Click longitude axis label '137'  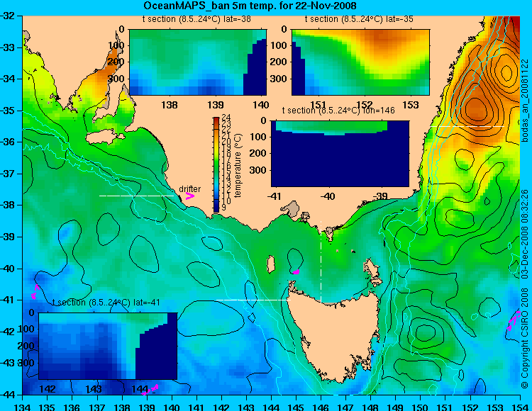(97, 407)
